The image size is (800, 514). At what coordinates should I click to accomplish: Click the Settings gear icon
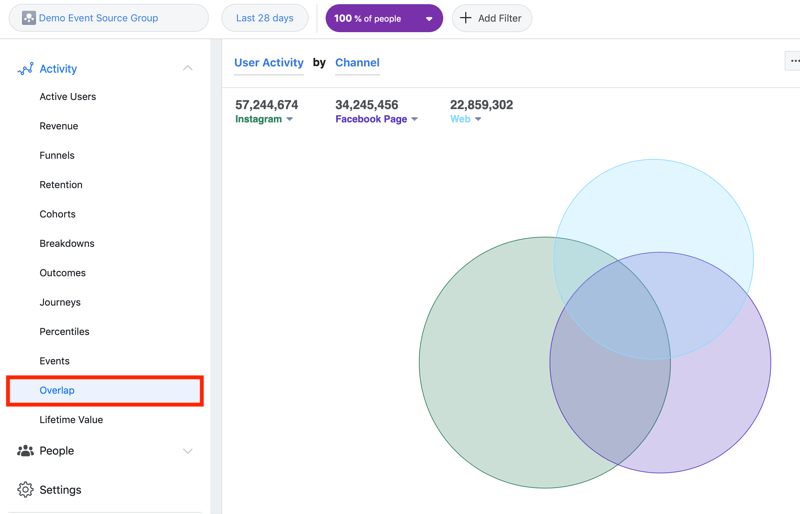click(x=26, y=489)
